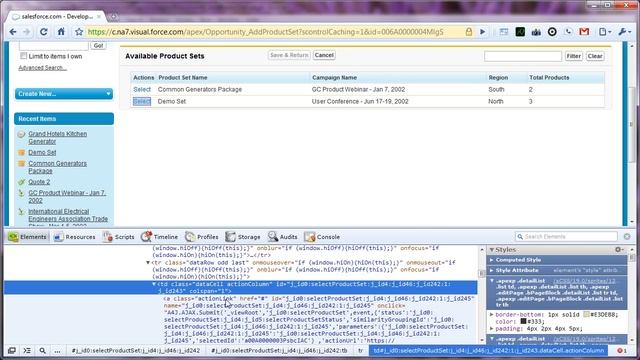Click the browser address bar URL

coord(265,32)
